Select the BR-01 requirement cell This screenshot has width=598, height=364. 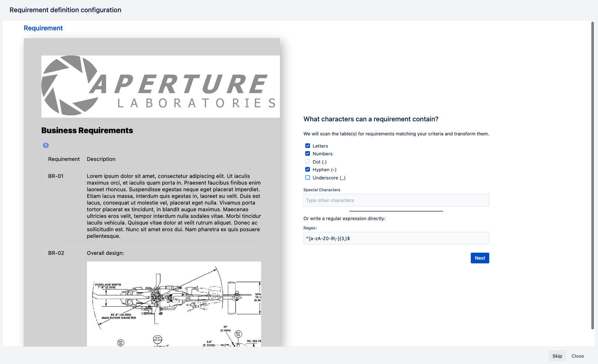coord(56,176)
